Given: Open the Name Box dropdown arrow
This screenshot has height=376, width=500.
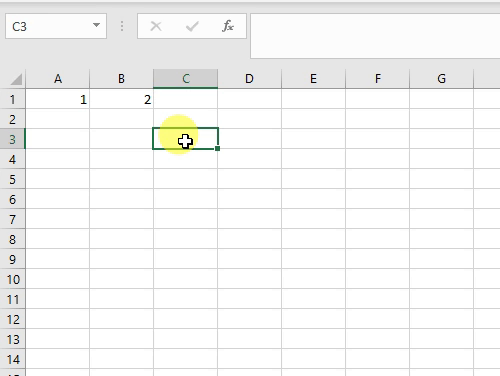Looking at the screenshot, I should coord(96,25).
